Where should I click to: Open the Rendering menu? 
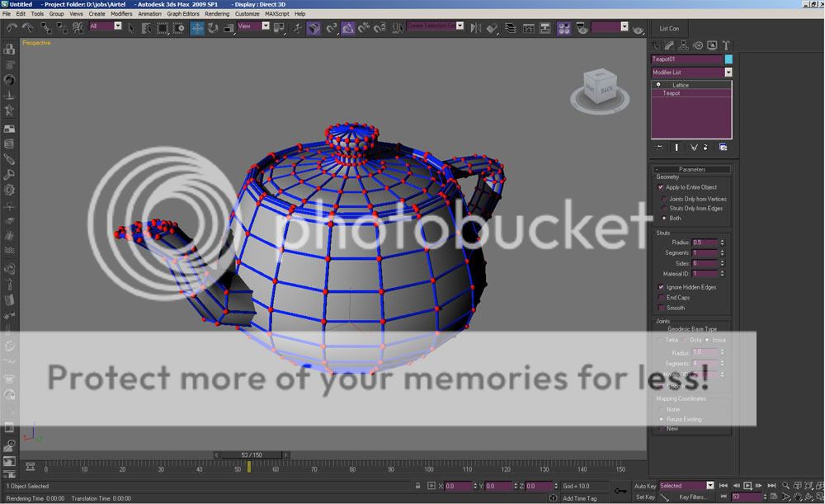point(217,14)
